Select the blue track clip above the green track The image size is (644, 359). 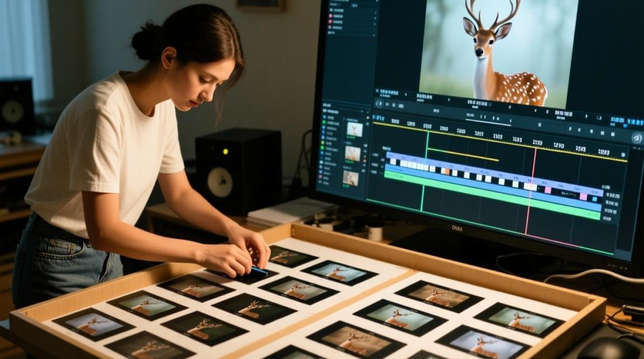tap(493, 187)
